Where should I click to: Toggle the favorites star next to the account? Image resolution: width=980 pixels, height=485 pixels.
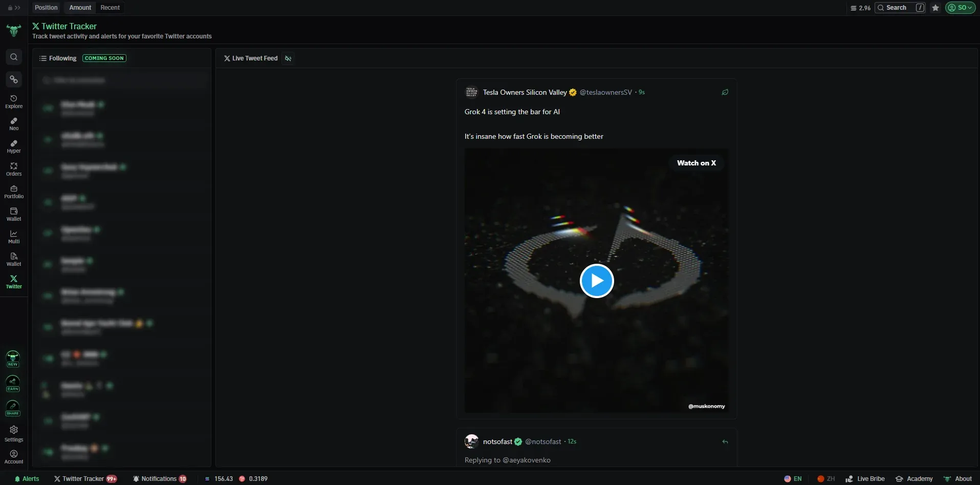point(935,8)
